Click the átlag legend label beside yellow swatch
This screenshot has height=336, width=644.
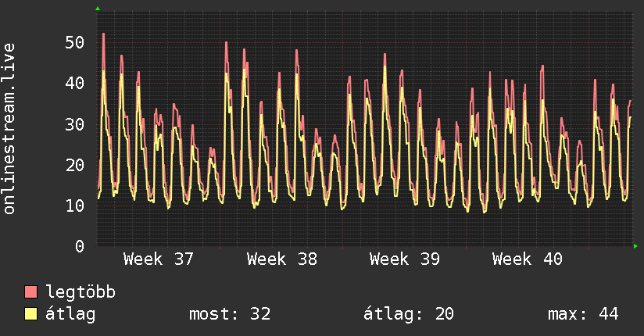coord(70,314)
